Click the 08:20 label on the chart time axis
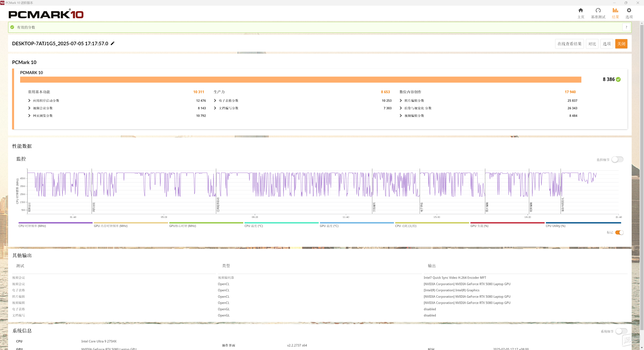Viewport: 644px width, 350px height. point(255,217)
